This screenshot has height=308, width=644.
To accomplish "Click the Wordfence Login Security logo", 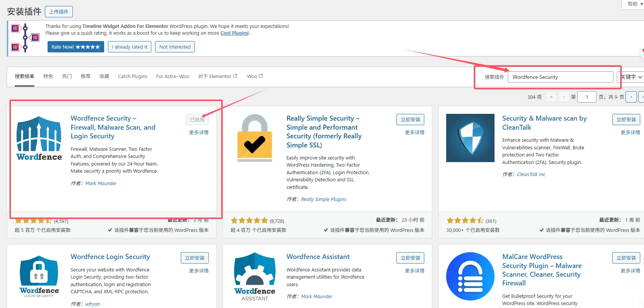I will (x=39, y=276).
